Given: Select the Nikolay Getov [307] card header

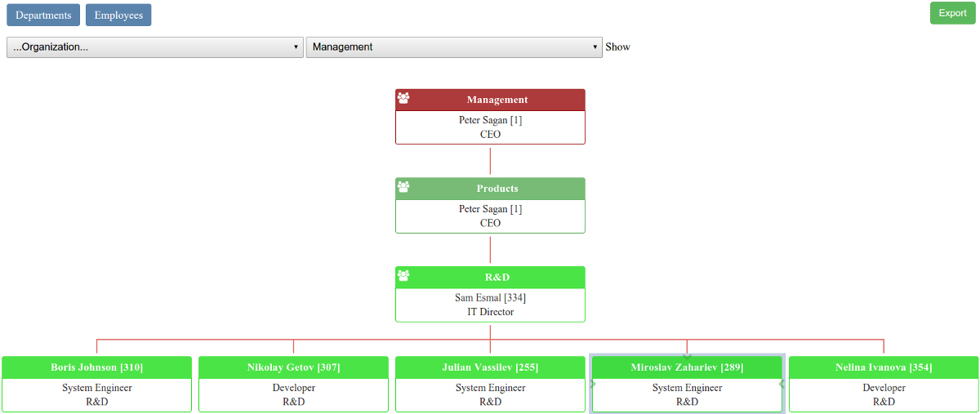Looking at the screenshot, I should 293,367.
